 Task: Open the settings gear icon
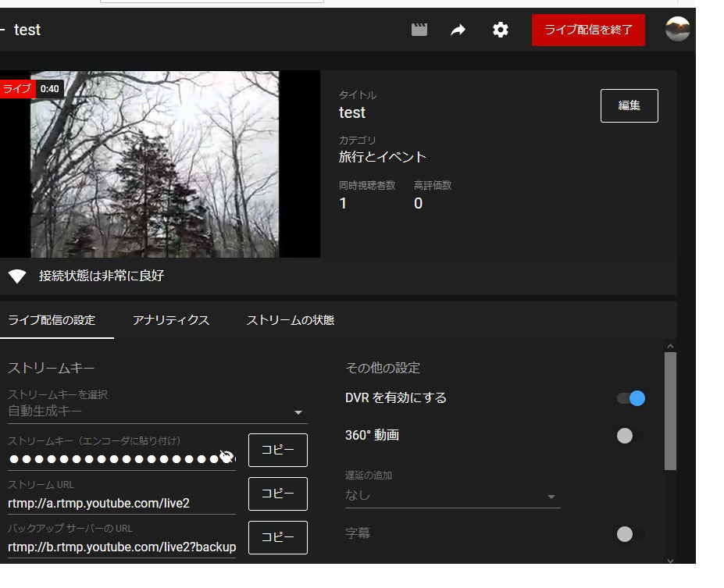point(500,30)
